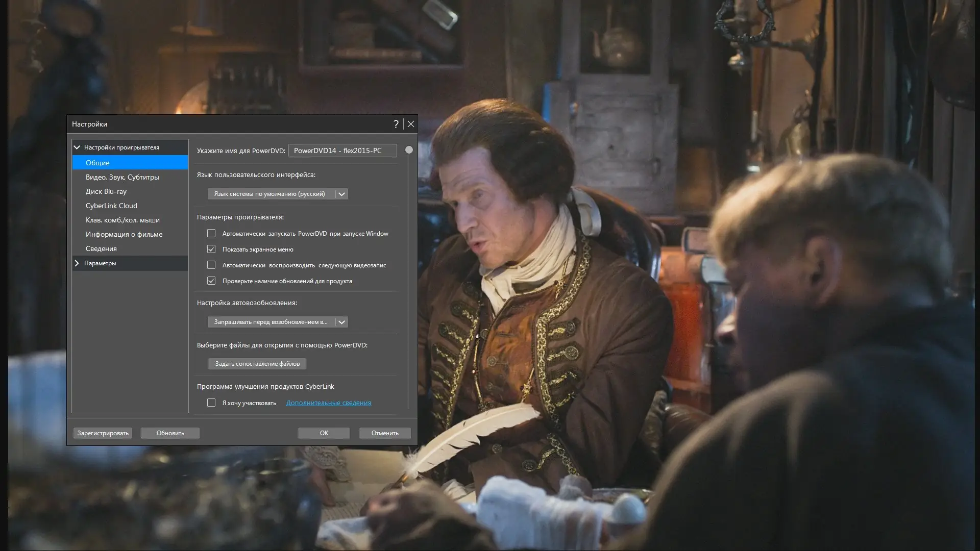This screenshot has width=980, height=551.
Task: Click the Зарегистрировать button
Action: click(x=103, y=433)
